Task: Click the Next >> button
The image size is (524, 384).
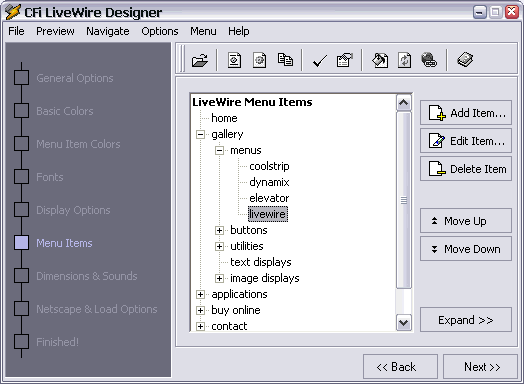Action: coord(481,367)
